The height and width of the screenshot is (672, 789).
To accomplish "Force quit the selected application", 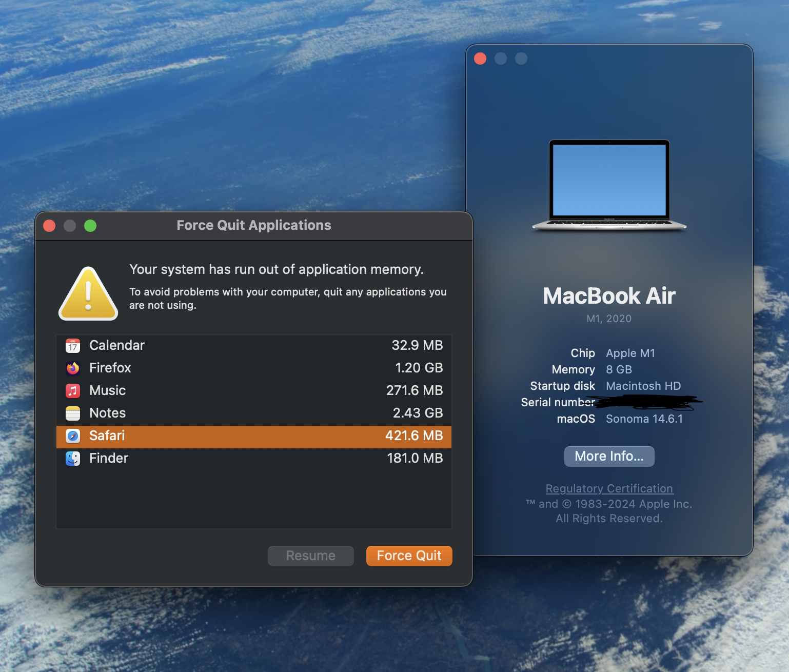I will (x=409, y=556).
